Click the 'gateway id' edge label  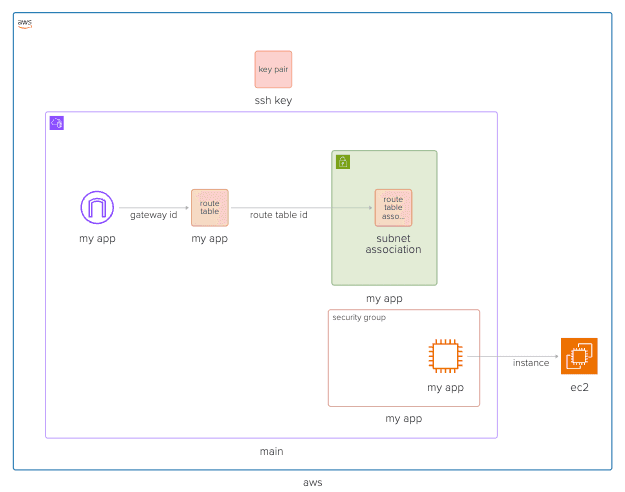(x=154, y=215)
